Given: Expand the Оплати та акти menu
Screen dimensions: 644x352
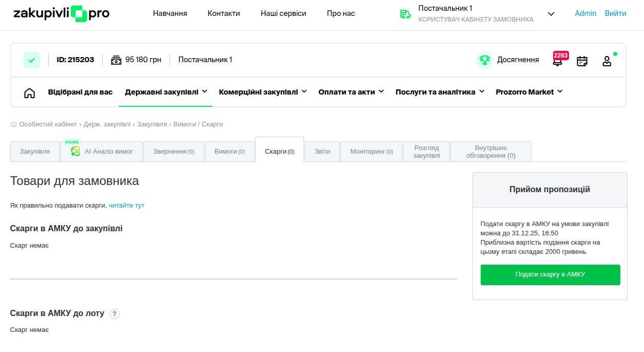Looking at the screenshot, I should pyautogui.click(x=351, y=92).
